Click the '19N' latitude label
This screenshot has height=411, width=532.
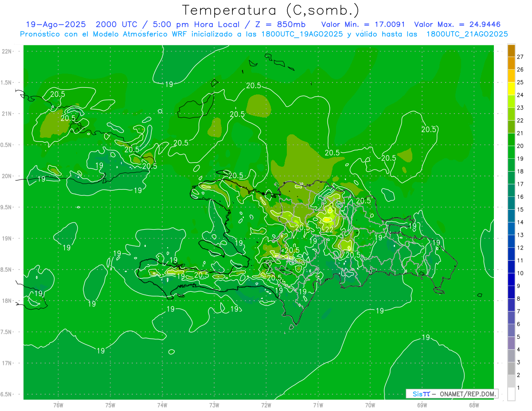coord(7,238)
